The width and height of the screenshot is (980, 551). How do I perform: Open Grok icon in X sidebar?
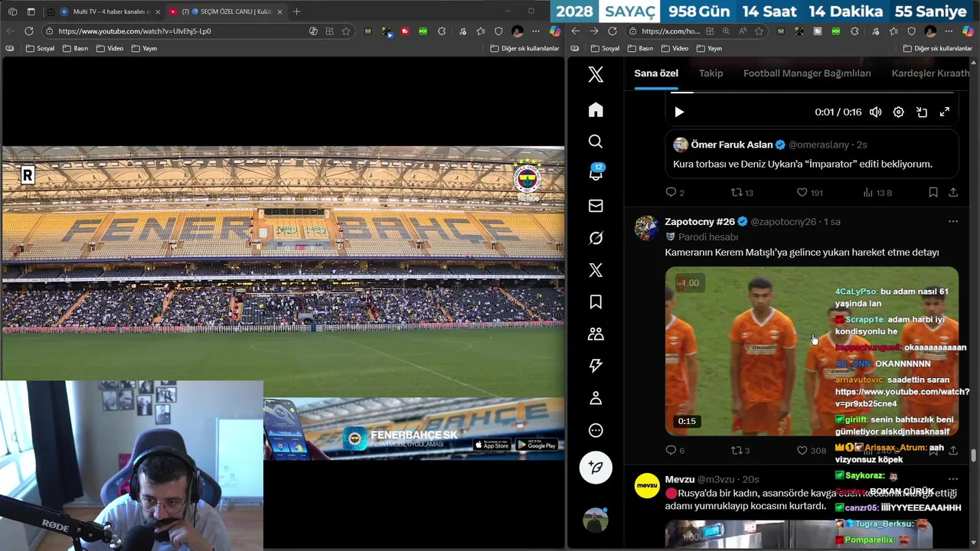pyautogui.click(x=596, y=238)
